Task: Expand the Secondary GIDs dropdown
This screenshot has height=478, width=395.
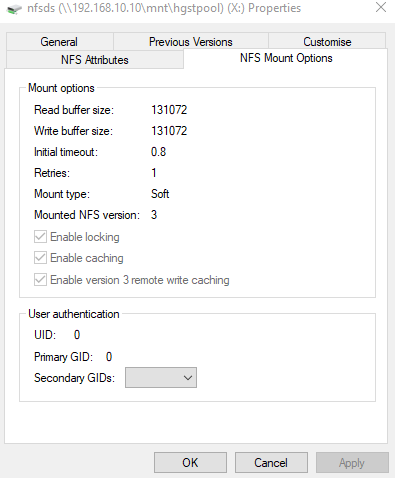Action: coord(161,378)
